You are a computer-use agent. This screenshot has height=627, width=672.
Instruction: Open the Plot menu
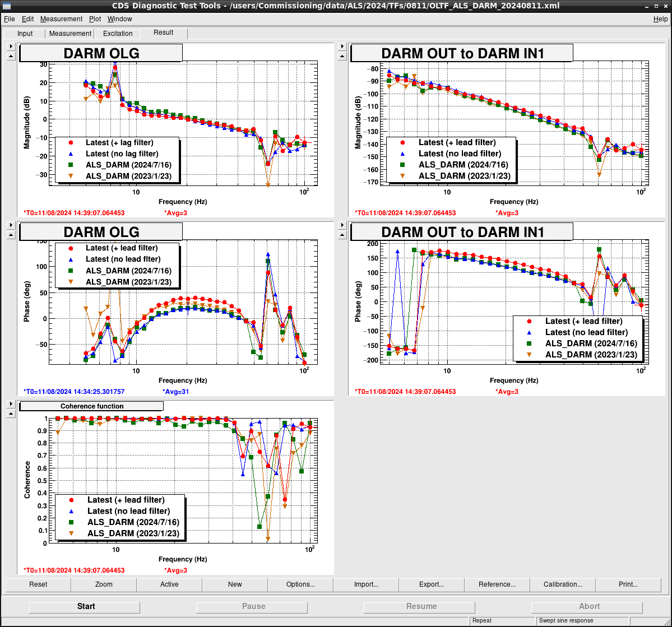pos(95,19)
